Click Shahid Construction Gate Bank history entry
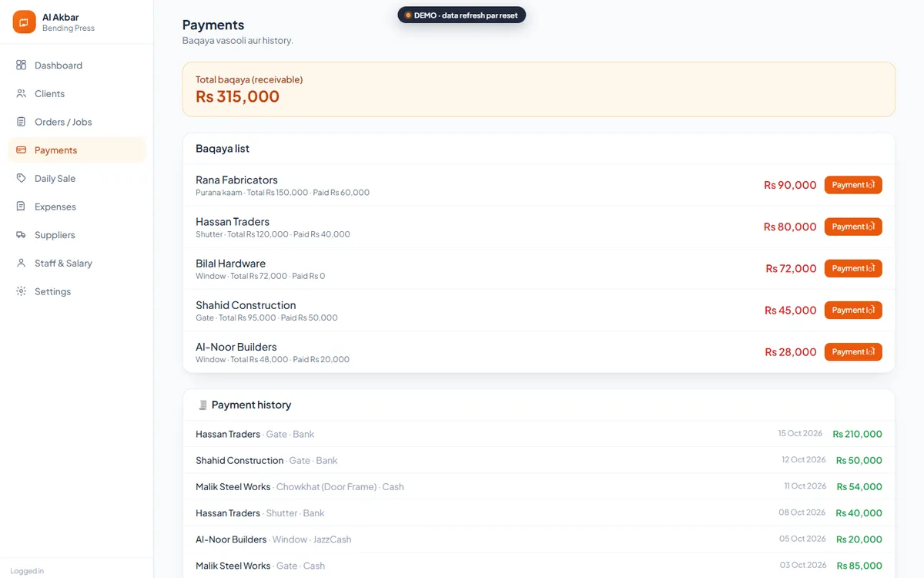Viewport: 924px width, 578px height. 539,460
